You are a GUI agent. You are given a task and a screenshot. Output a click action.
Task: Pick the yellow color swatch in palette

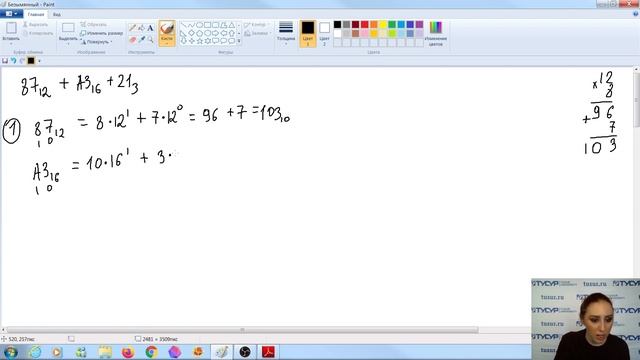coord(383,24)
